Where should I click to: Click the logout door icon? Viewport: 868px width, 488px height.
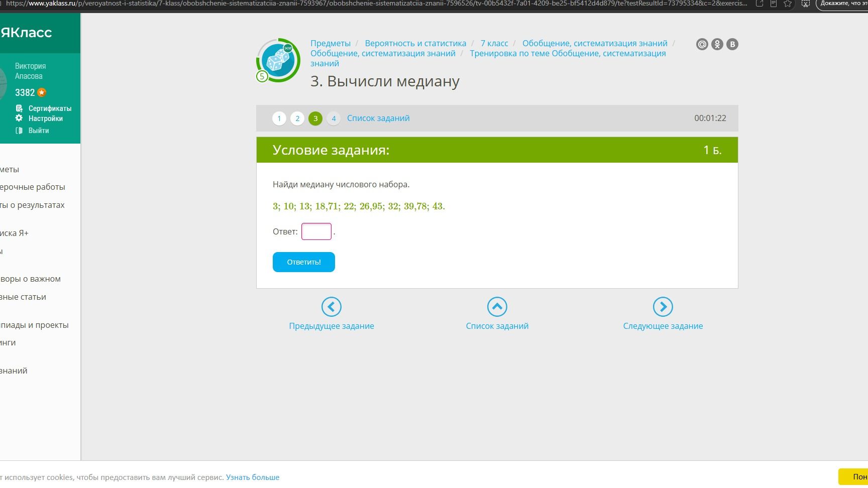(19, 131)
